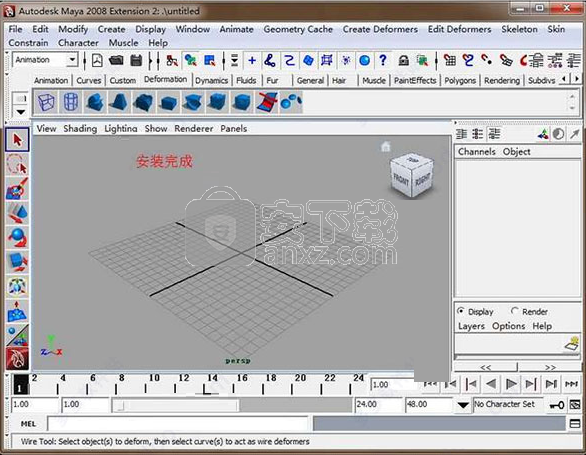
Task: Toggle the half-circle speed icon
Action: point(558,134)
